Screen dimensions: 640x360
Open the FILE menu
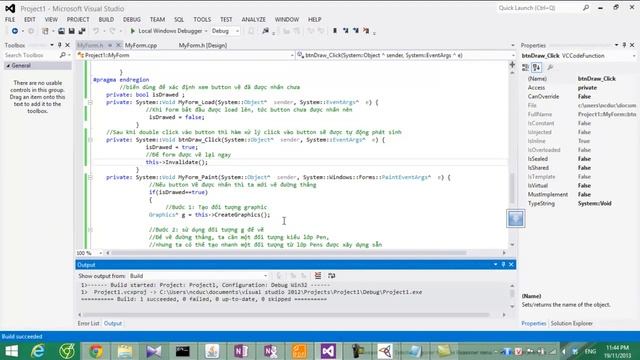pyautogui.click(x=10, y=20)
